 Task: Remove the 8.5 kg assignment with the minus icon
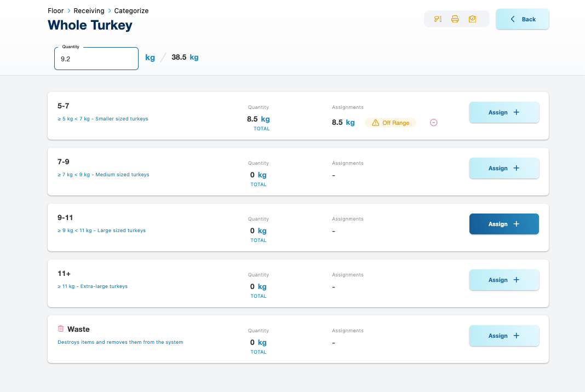(433, 123)
